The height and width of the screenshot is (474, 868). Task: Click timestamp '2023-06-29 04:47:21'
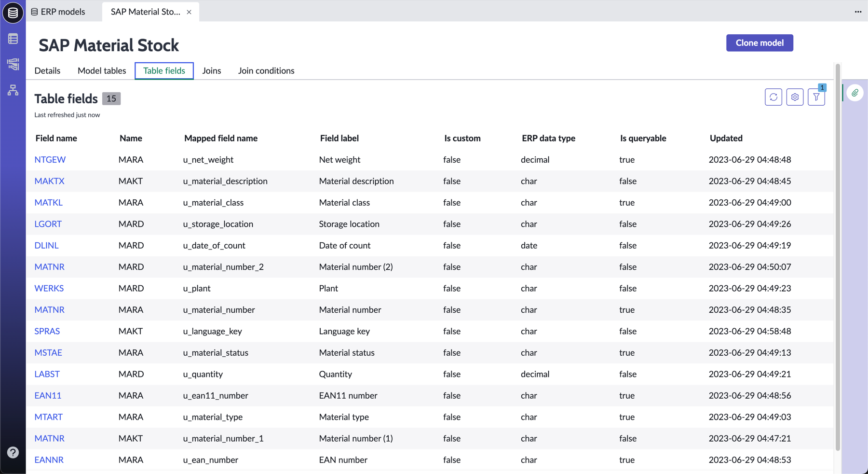tap(750, 438)
